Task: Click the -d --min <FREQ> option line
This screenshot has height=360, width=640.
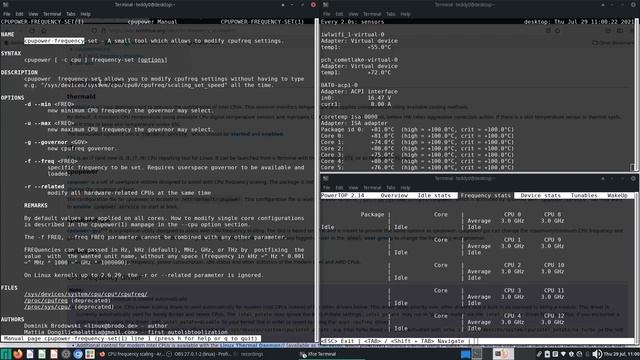Action: point(49,104)
